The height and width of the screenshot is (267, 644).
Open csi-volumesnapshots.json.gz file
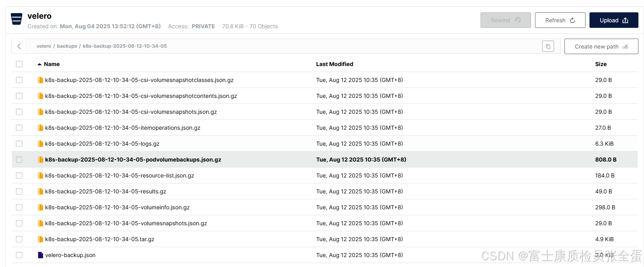click(x=131, y=112)
